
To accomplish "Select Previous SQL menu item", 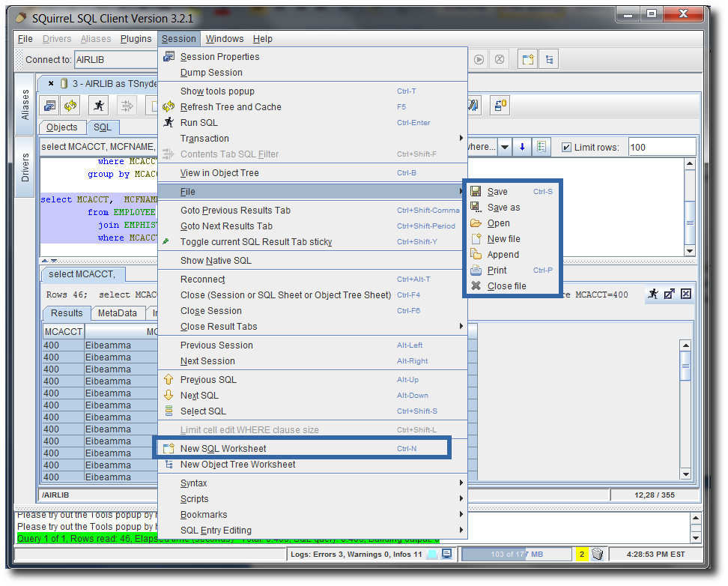I will (312, 380).
